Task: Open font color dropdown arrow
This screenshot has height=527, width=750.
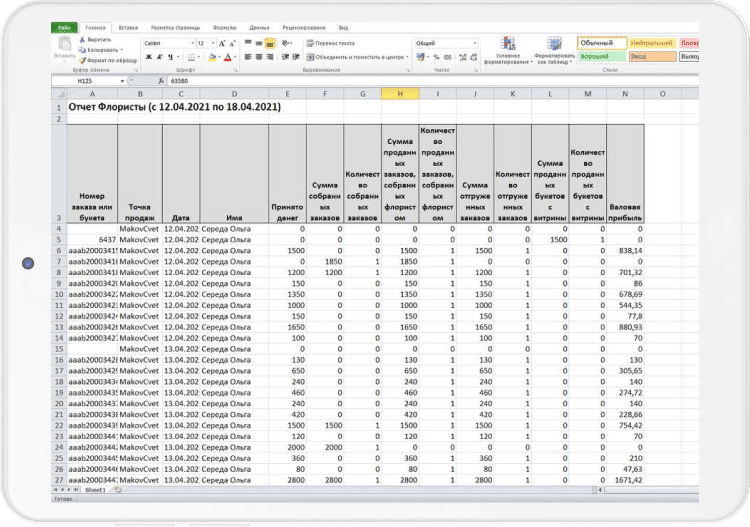Action: (235, 57)
